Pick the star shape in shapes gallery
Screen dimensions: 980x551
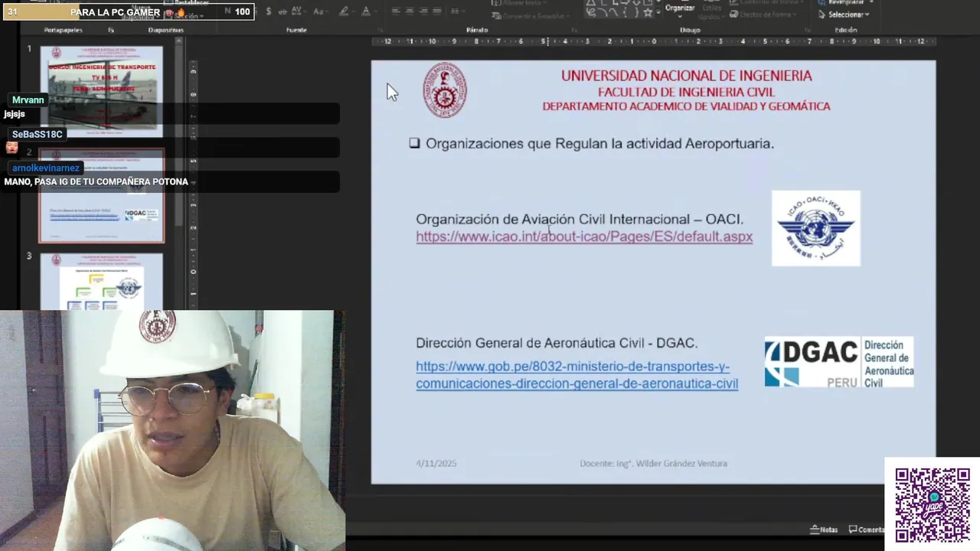point(648,12)
